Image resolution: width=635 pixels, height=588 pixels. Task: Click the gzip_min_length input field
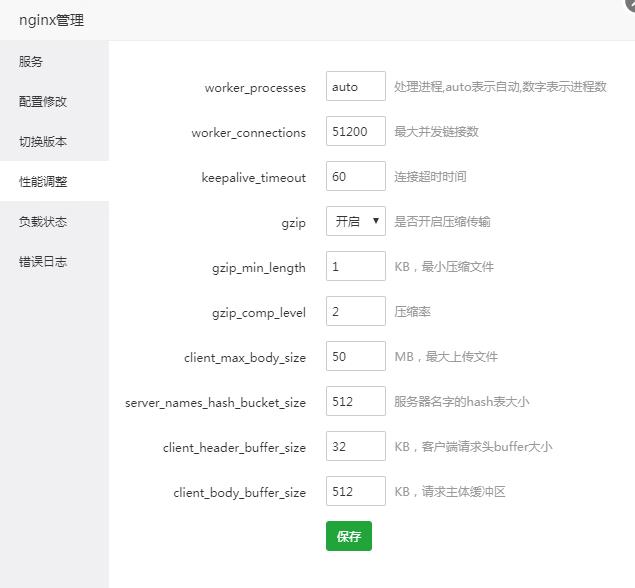(356, 266)
